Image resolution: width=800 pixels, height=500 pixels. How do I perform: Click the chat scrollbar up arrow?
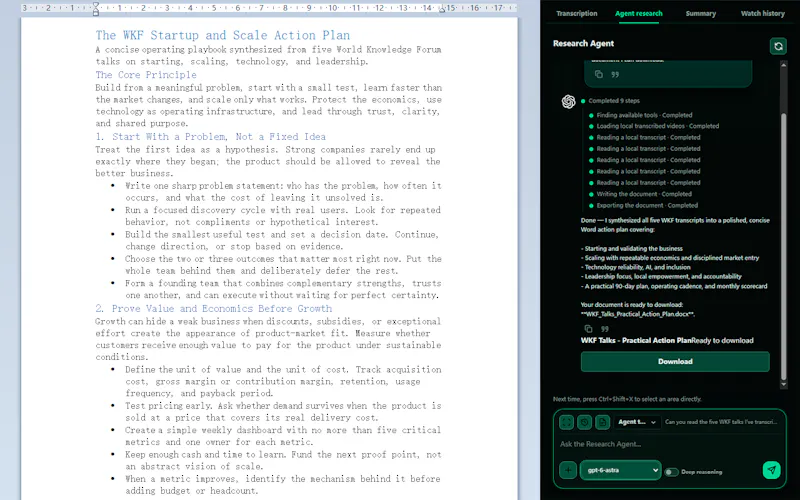pos(784,65)
